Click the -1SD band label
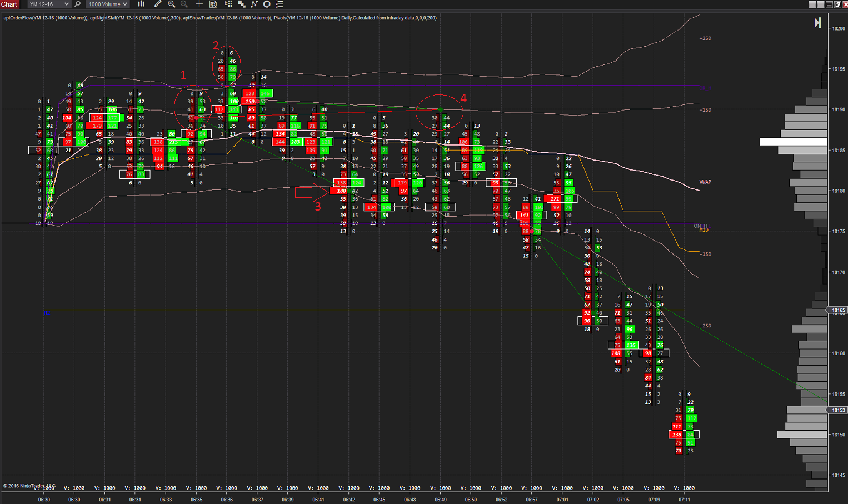The width and height of the screenshot is (848, 504). (x=705, y=254)
